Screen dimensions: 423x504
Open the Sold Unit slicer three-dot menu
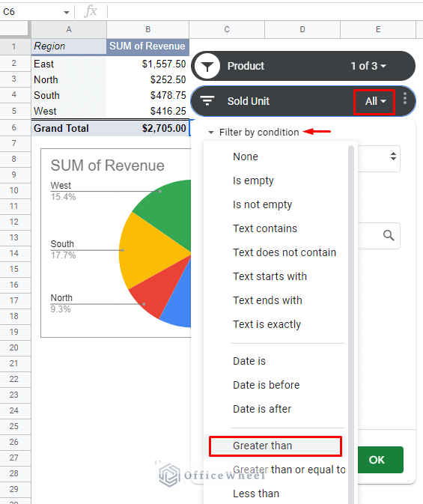click(405, 98)
